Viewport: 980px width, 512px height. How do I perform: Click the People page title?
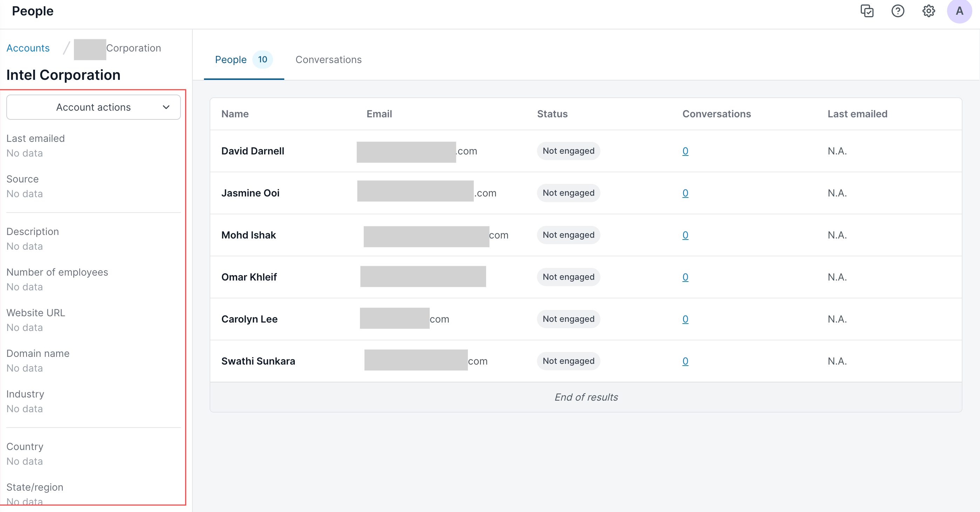point(33,12)
